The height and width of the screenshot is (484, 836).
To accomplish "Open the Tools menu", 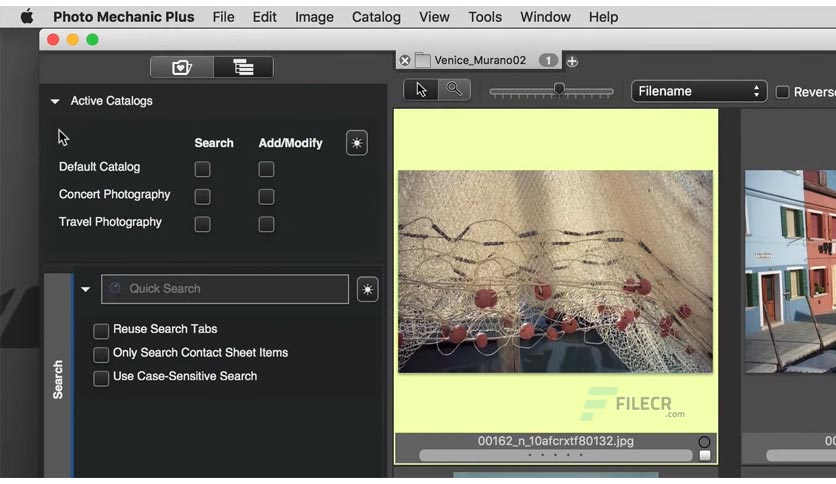I will click(x=485, y=17).
